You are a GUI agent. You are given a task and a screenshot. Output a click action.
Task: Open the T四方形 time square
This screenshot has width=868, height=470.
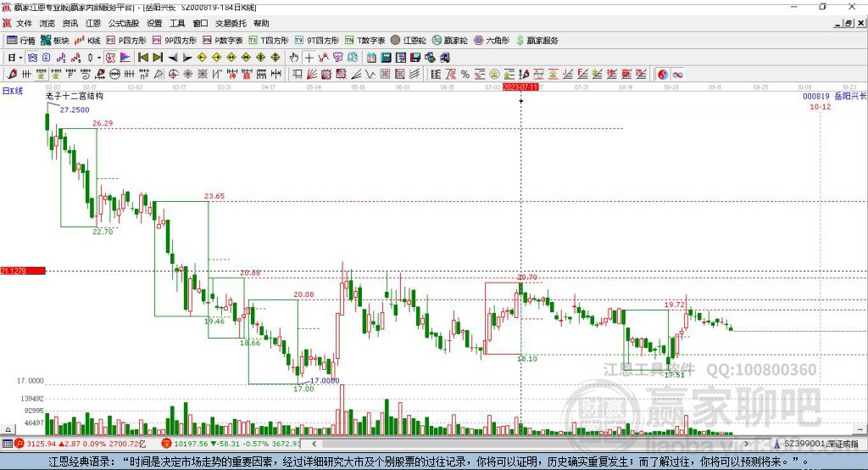tap(269, 41)
